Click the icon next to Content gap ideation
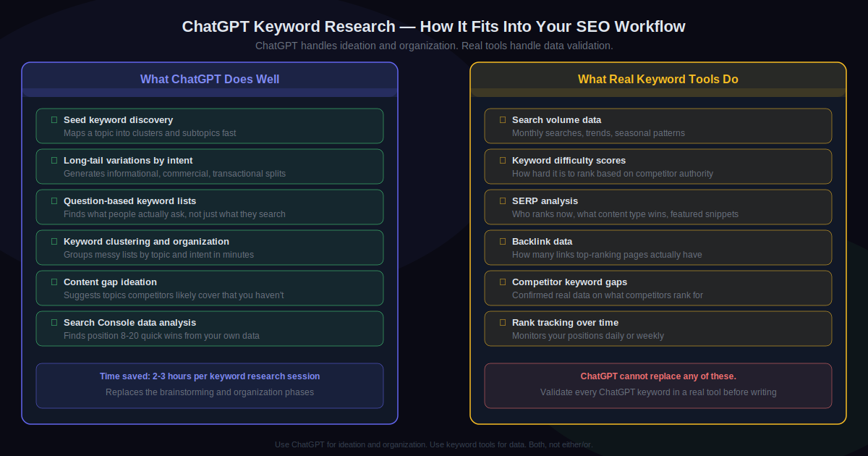 point(54,282)
